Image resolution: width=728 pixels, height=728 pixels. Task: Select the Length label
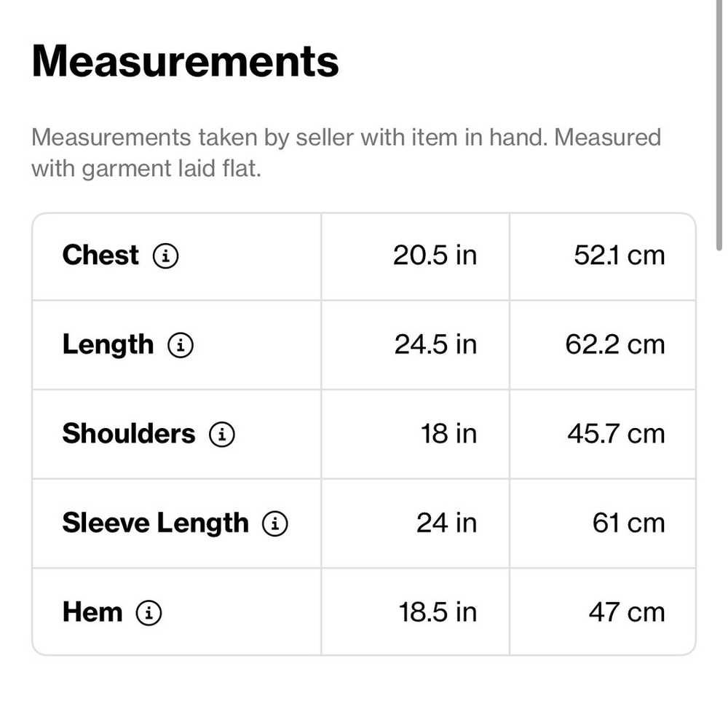tap(108, 345)
